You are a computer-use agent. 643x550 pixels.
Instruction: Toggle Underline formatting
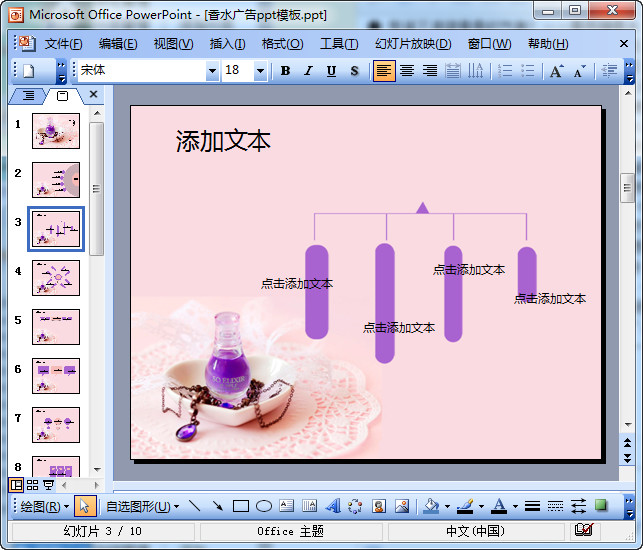coord(331,71)
